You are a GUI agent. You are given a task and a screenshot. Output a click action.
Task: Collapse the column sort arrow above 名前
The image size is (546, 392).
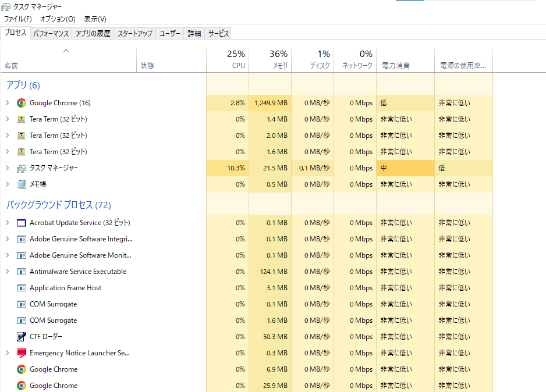[66, 51]
